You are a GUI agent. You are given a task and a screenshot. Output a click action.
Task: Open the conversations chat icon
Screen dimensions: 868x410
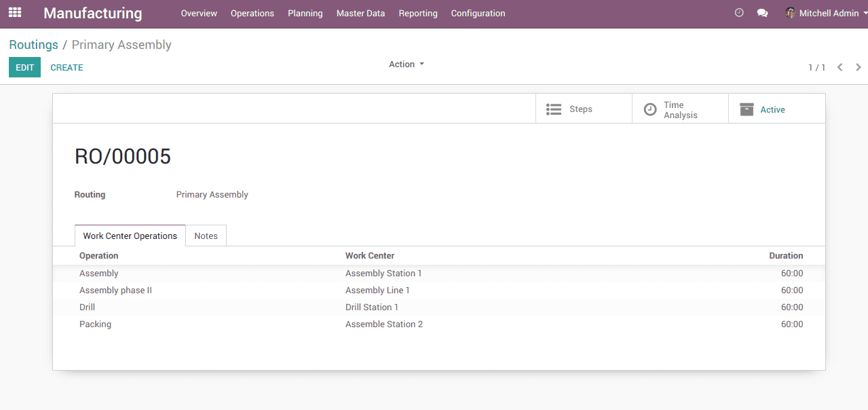762,13
